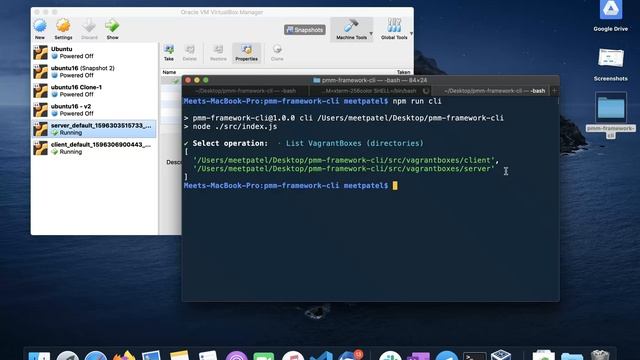Click the Delete snapshot icon
Viewport: 640px width, 360px height.
coord(189,53)
